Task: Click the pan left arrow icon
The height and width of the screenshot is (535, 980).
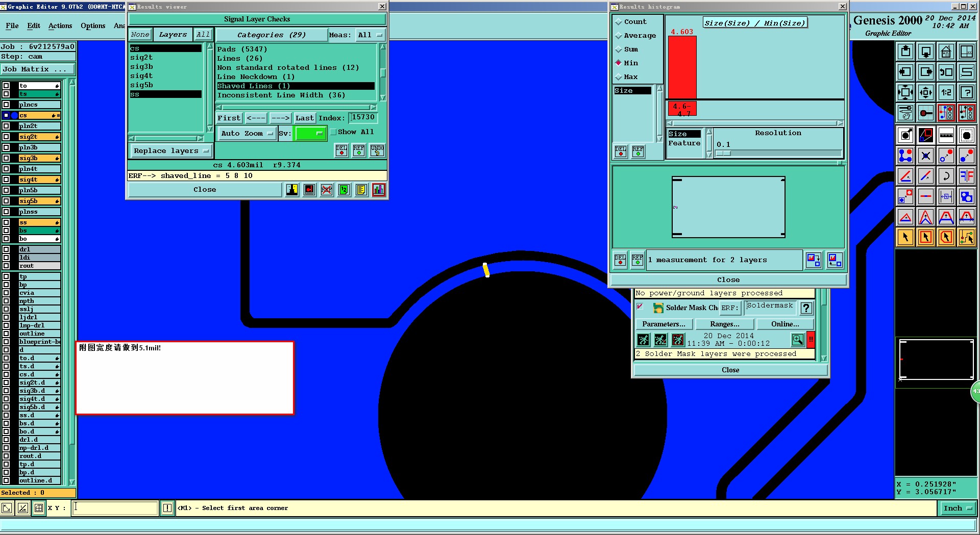Action: coord(905,72)
